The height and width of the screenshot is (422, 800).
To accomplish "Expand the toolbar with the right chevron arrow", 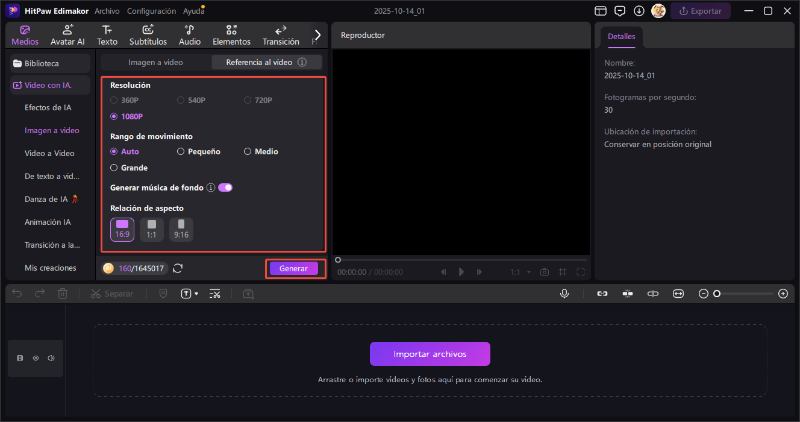I will pyautogui.click(x=317, y=35).
